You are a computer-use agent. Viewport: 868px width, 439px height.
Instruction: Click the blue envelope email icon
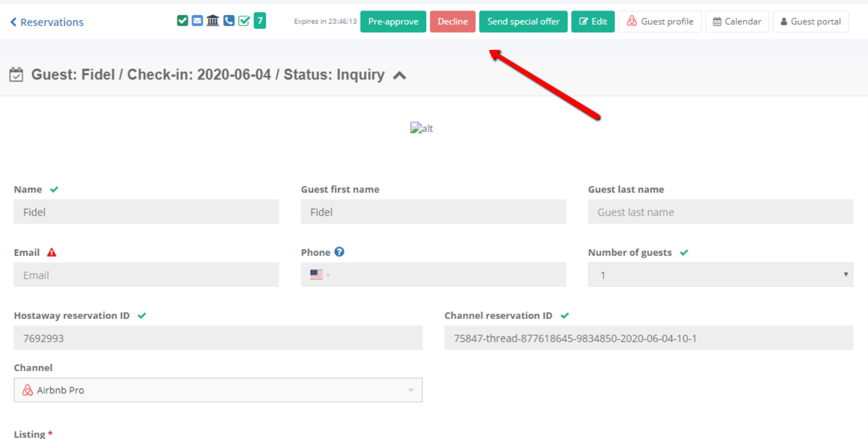(x=198, y=21)
